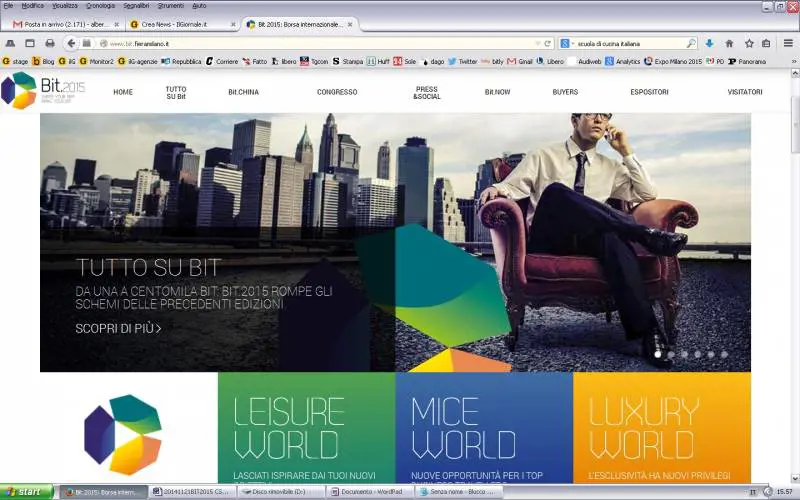Open the Repubblica bookmark

pos(182,61)
